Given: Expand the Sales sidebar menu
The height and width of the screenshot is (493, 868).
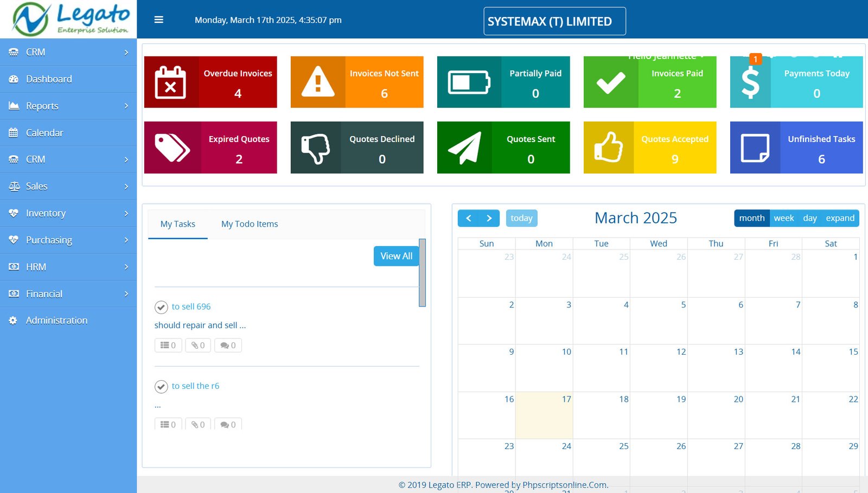Looking at the screenshot, I should coord(68,187).
